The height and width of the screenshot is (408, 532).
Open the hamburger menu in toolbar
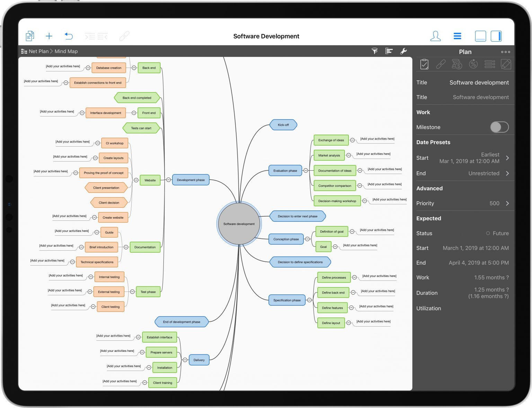458,36
